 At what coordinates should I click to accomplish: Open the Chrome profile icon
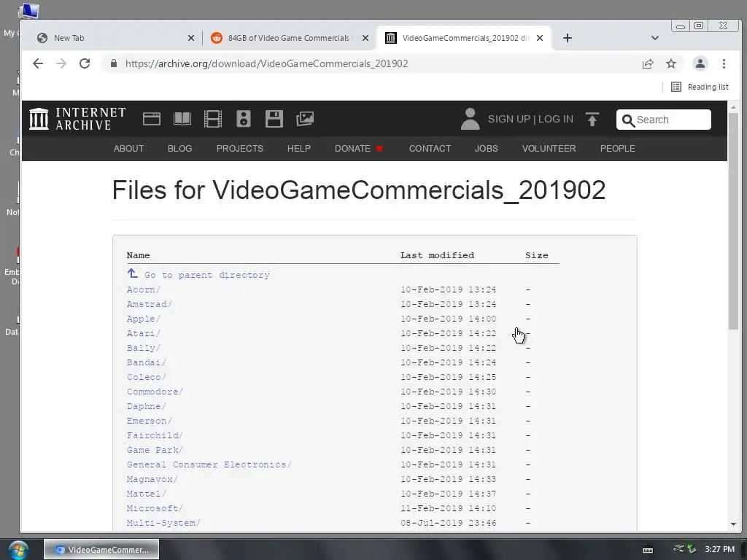point(700,64)
